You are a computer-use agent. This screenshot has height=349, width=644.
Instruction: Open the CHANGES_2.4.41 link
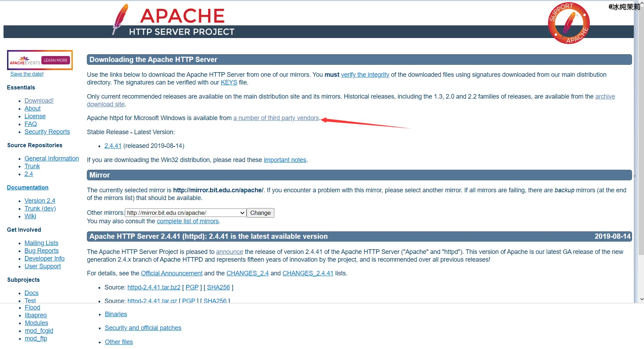tap(308, 273)
